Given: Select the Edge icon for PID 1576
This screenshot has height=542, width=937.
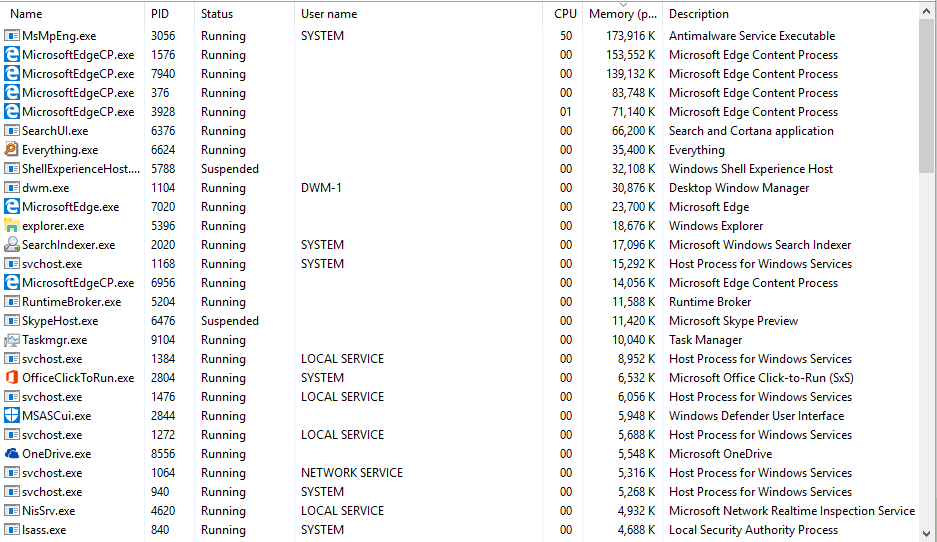Looking at the screenshot, I should click(x=11, y=55).
